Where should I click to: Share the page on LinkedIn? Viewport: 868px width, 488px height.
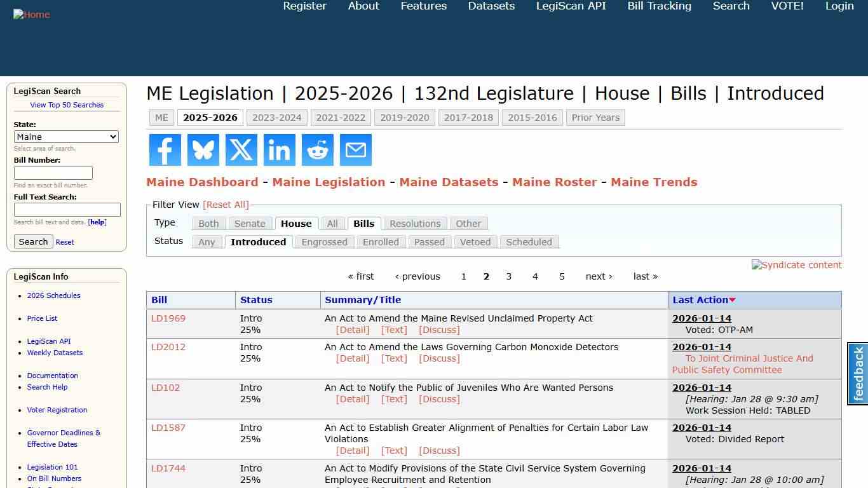coord(279,150)
